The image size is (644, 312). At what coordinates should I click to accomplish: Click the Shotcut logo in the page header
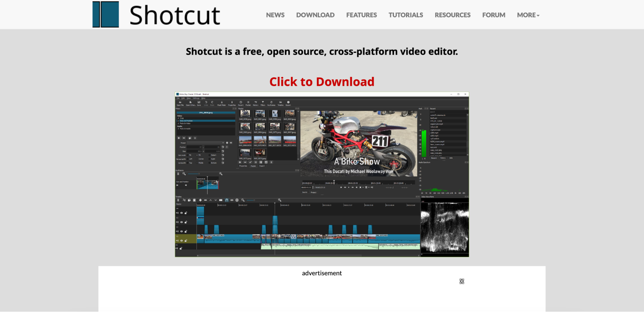[x=156, y=14]
